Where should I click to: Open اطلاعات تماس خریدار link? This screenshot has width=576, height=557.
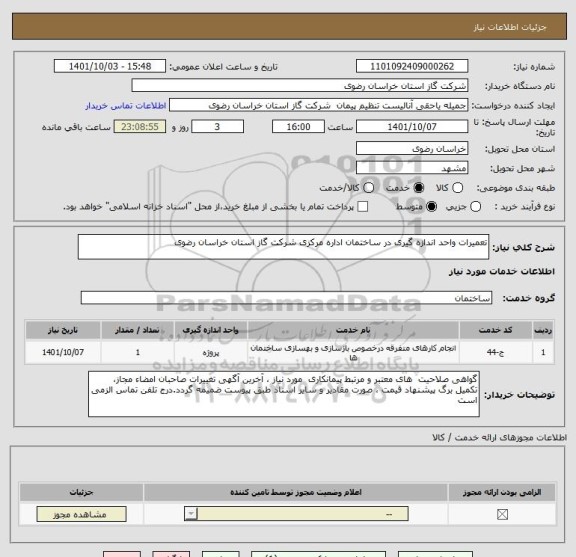126,106
